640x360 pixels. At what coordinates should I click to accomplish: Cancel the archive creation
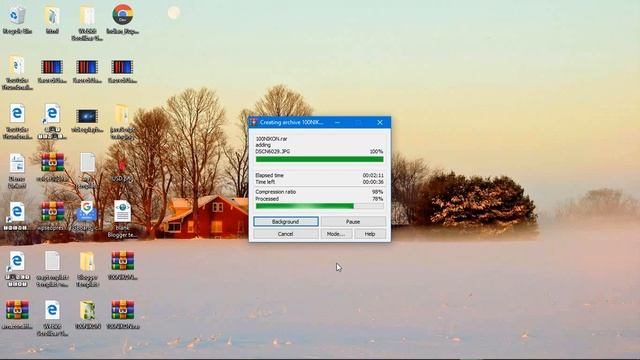(286, 234)
